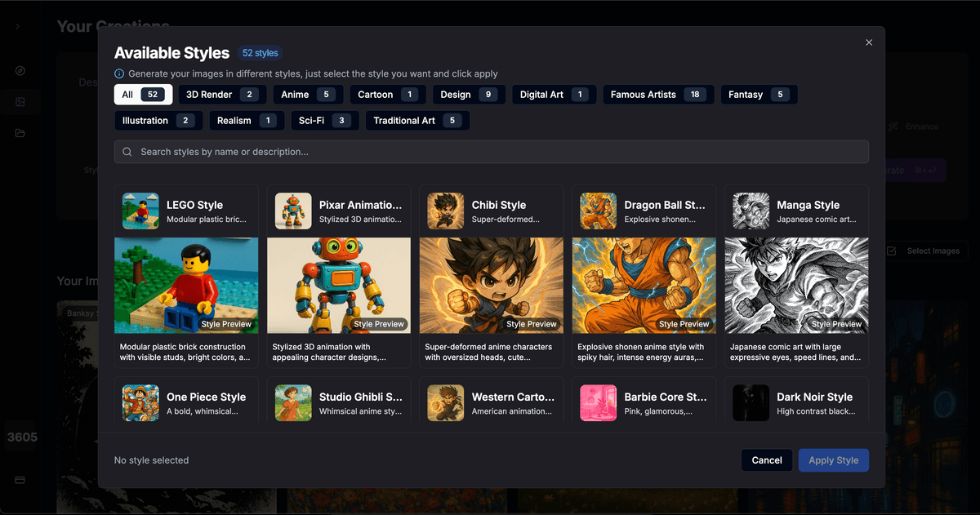
Task: Open the folder icon in the sidebar
Action: (x=20, y=133)
